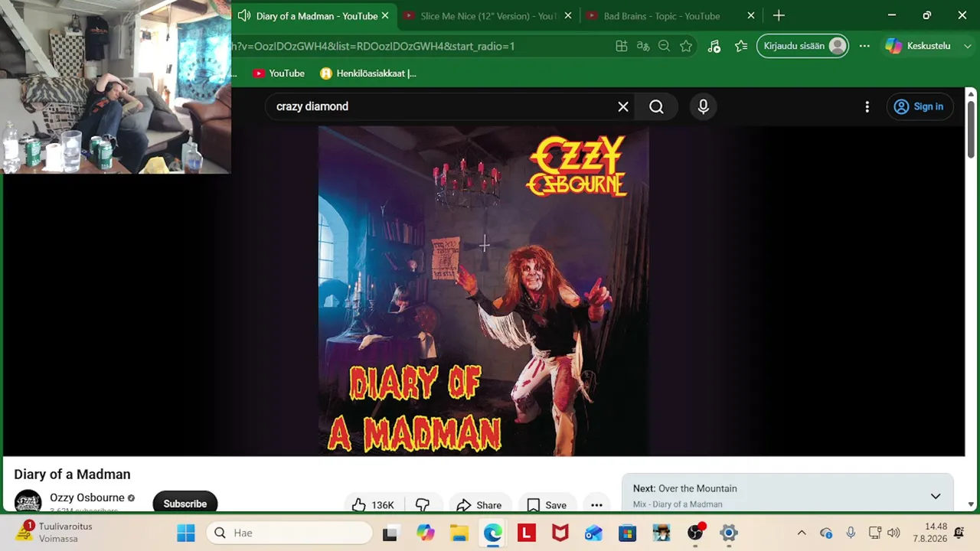Start voice search with microphone icon
Image resolution: width=980 pixels, height=551 pixels.
(703, 106)
